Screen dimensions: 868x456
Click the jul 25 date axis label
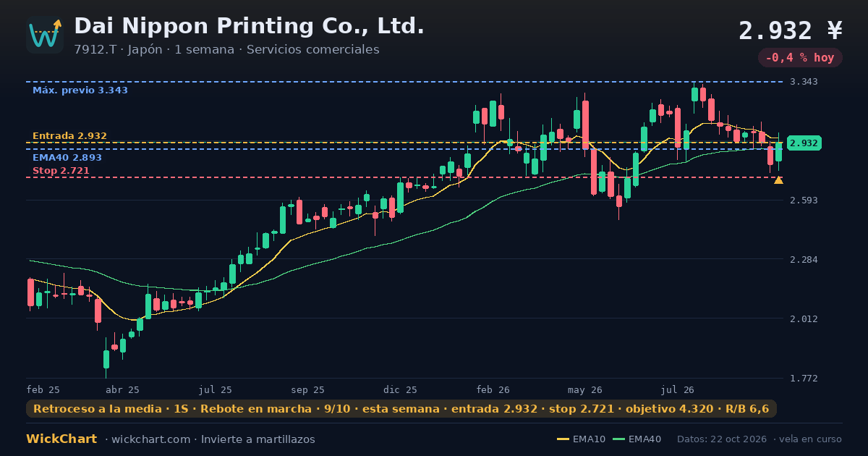pos(216,389)
